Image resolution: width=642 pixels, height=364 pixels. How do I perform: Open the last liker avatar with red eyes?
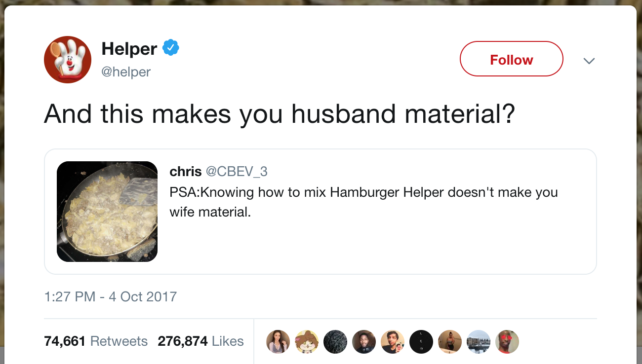tap(507, 342)
